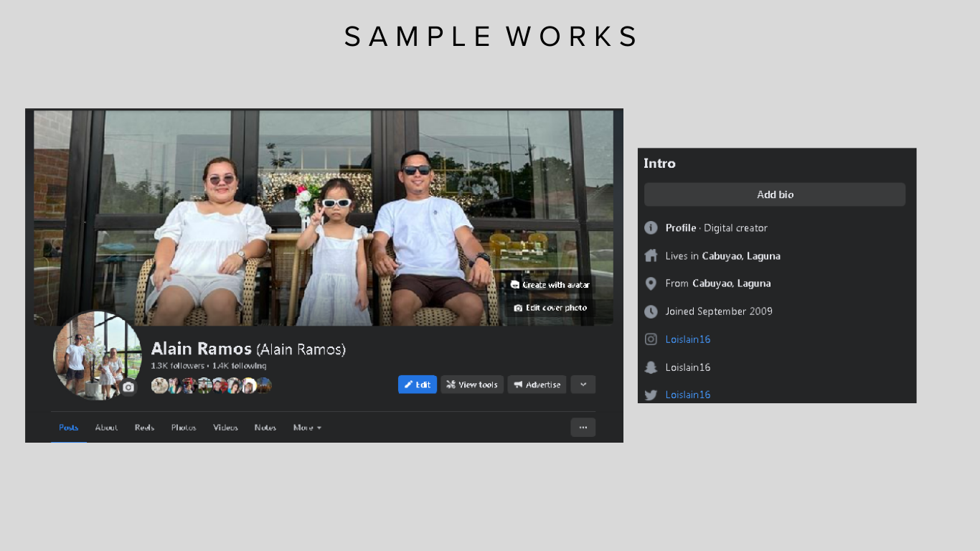Image resolution: width=980 pixels, height=551 pixels.
Task: Click the Instagram icon in the Intro panel
Action: click(651, 339)
